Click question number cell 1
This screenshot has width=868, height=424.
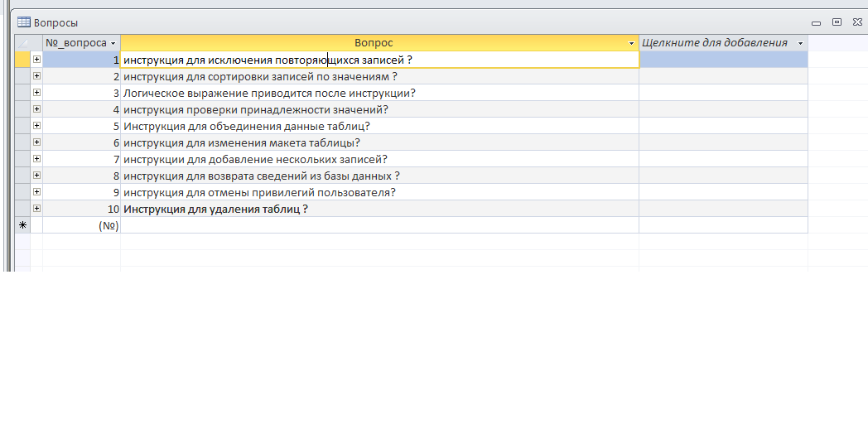[81, 60]
